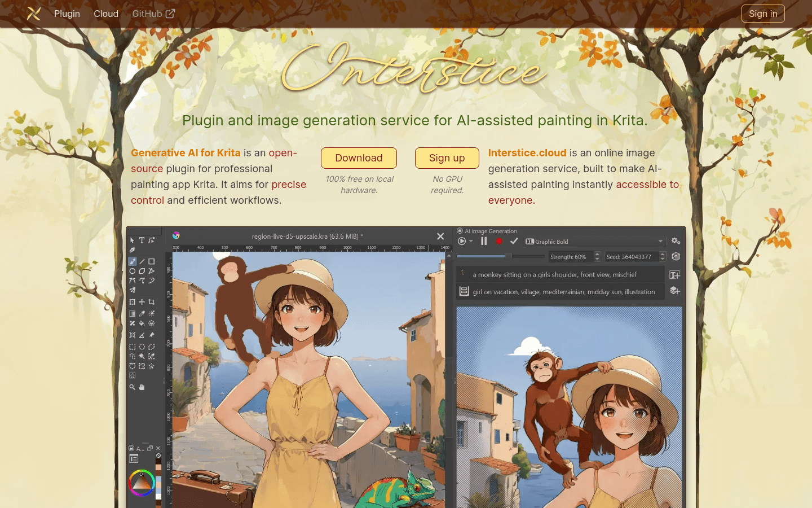Click the dice icon to randomize seed
The image size is (812, 508).
[x=676, y=256]
